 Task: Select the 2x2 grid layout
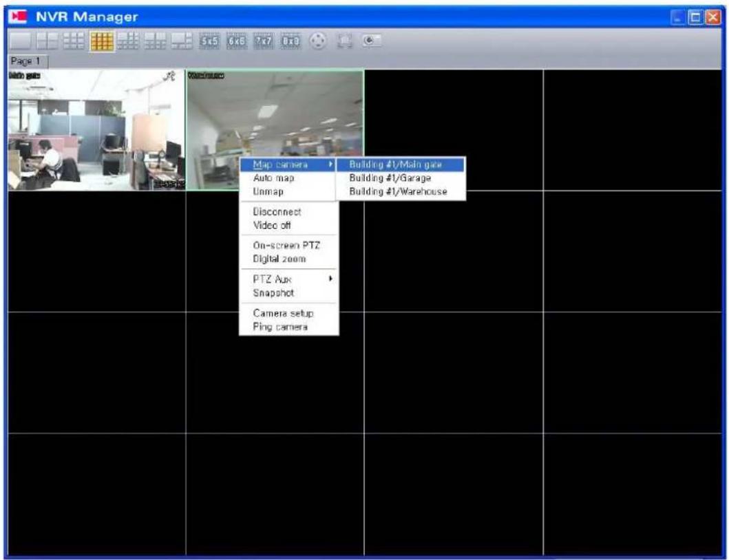[47, 41]
